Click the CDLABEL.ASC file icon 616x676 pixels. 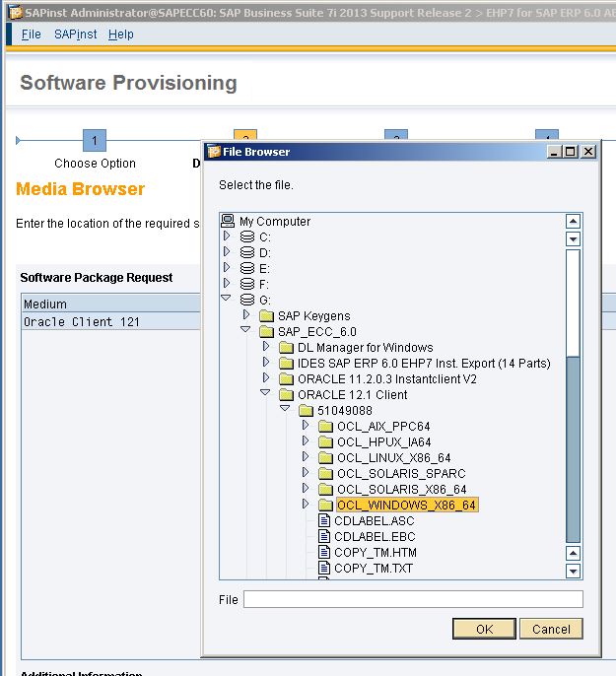coord(323,520)
